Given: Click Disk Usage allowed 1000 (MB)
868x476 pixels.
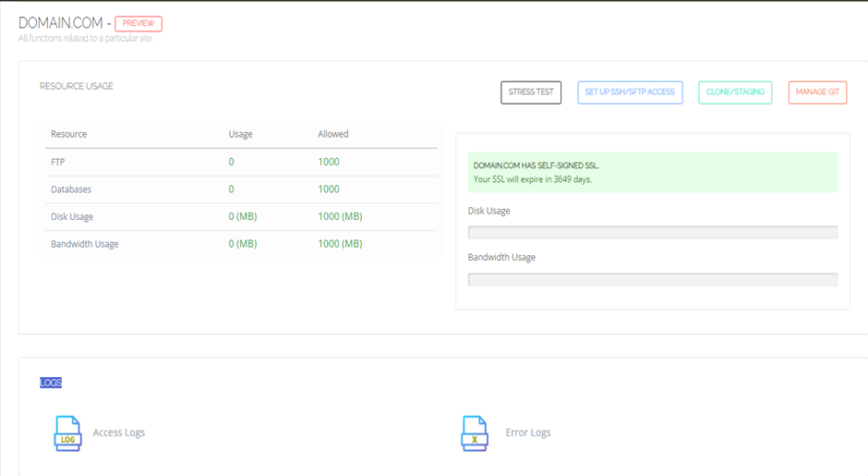Looking at the screenshot, I should [x=340, y=216].
